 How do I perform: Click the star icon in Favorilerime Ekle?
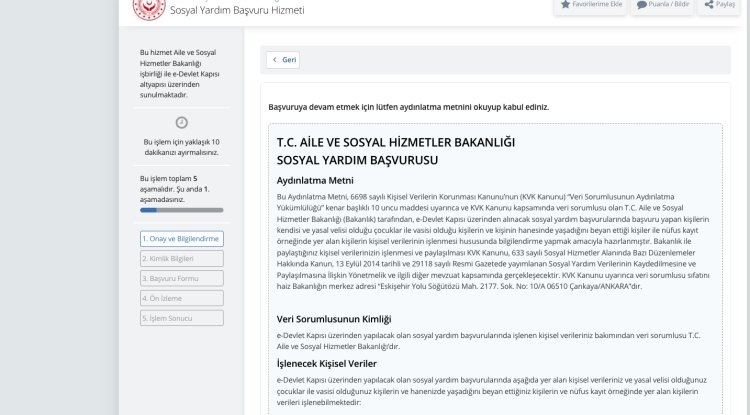click(565, 4)
